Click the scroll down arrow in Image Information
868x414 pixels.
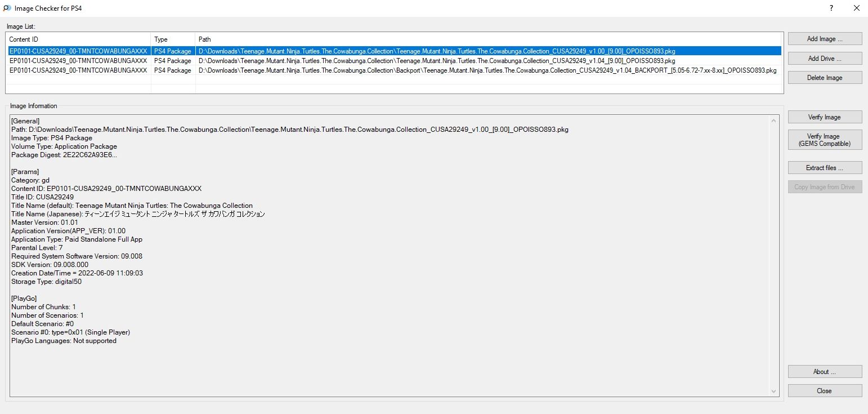(x=775, y=391)
